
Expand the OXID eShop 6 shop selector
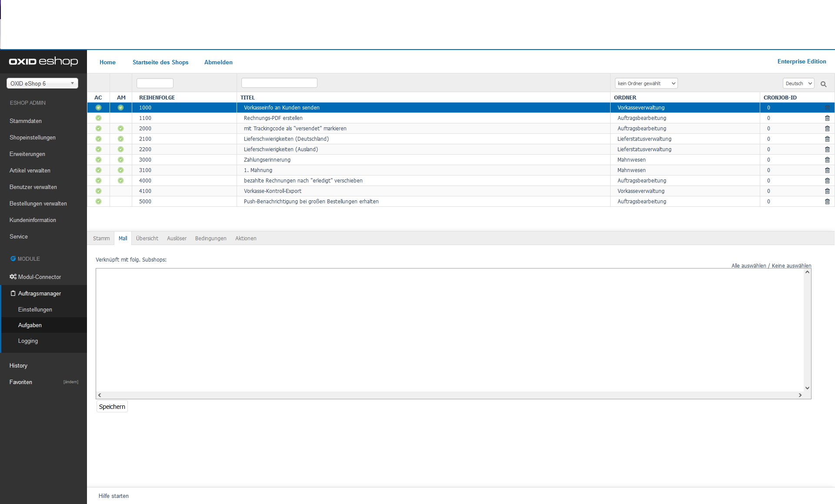coord(42,83)
